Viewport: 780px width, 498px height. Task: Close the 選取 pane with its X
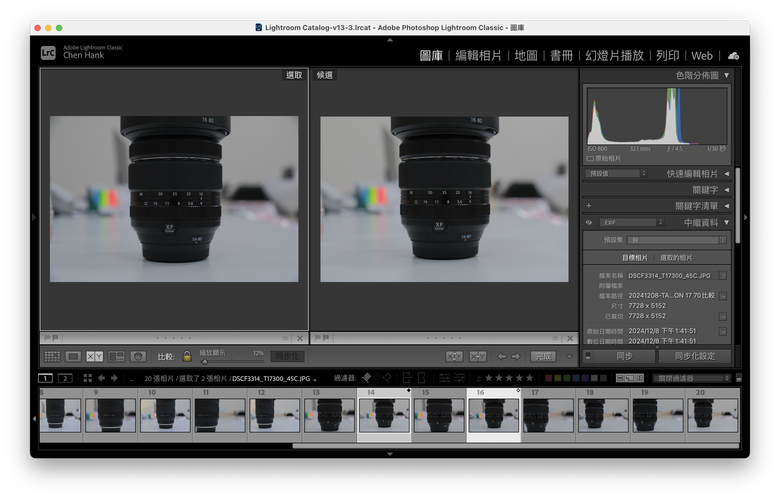tap(300, 338)
